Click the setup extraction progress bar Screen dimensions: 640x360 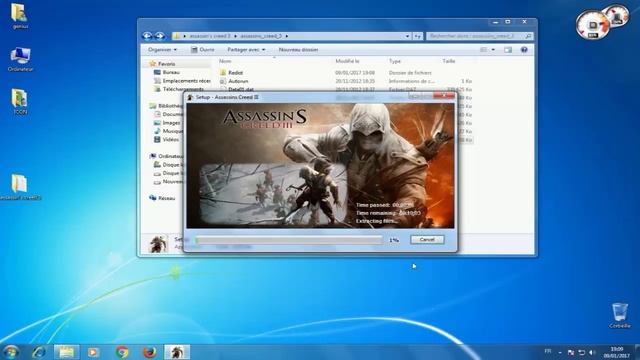pos(289,240)
